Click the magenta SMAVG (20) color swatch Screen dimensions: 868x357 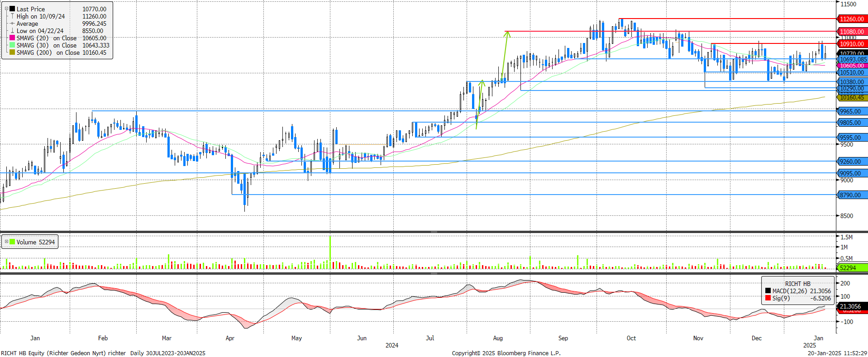point(12,38)
